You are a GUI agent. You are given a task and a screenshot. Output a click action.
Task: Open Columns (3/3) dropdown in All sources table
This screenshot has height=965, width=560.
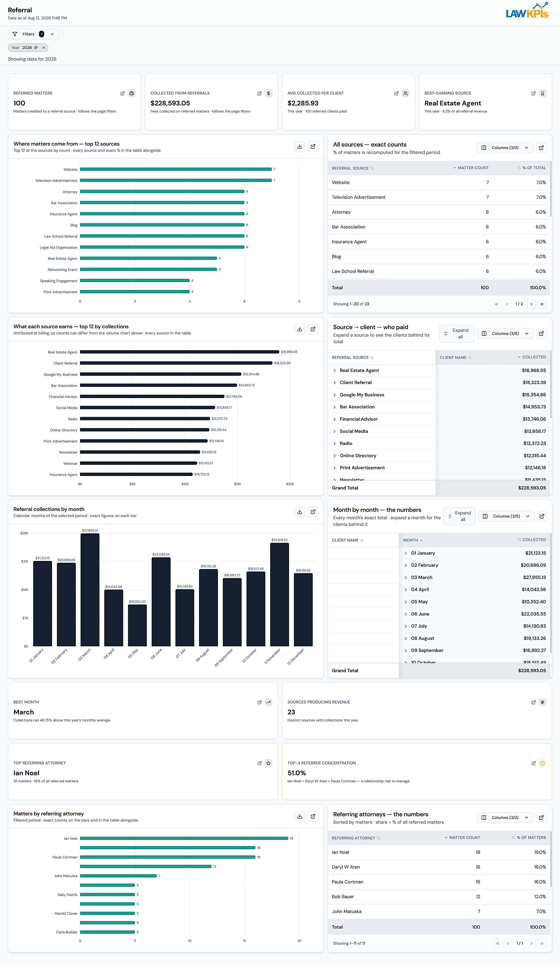tap(505, 148)
